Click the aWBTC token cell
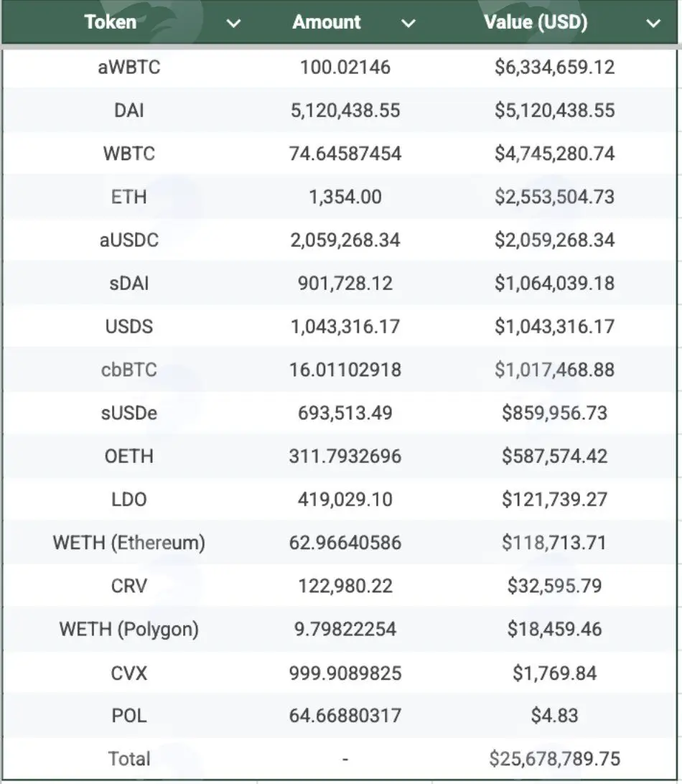Image resolution: width=682 pixels, height=784 pixels. coord(129,67)
